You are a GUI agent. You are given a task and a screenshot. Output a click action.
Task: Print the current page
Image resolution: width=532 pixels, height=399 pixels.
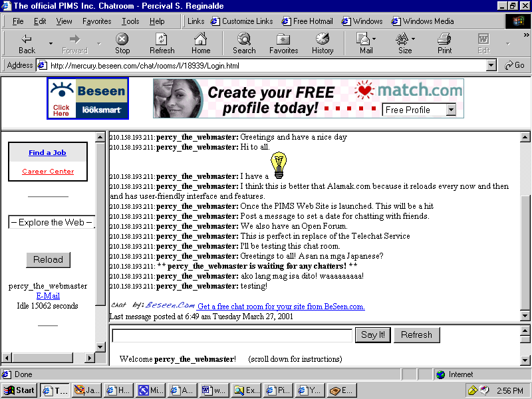point(444,44)
